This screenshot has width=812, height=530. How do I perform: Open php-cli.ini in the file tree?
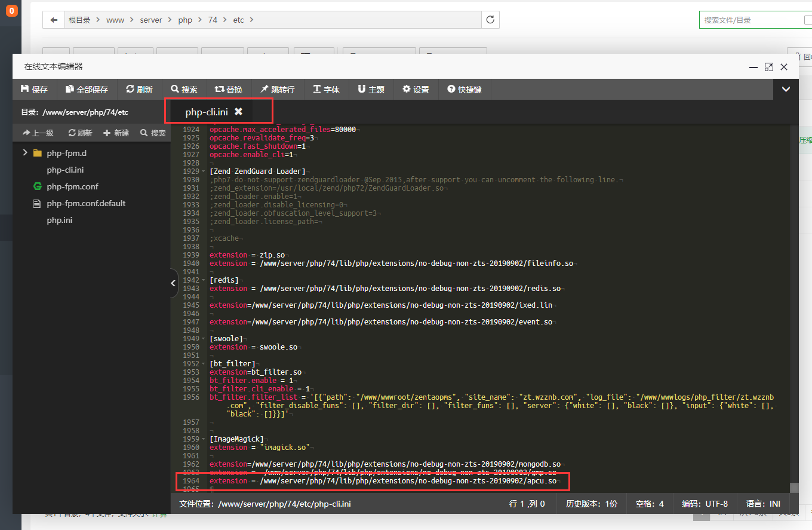click(x=65, y=170)
